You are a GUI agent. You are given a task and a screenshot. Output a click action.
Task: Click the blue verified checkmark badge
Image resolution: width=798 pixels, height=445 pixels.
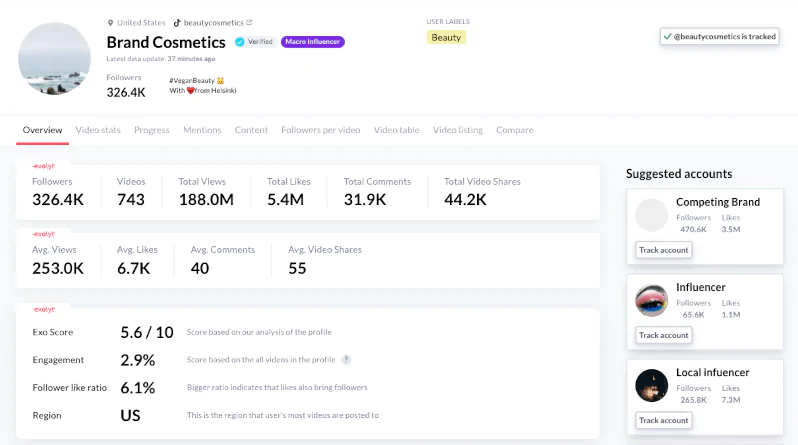240,42
